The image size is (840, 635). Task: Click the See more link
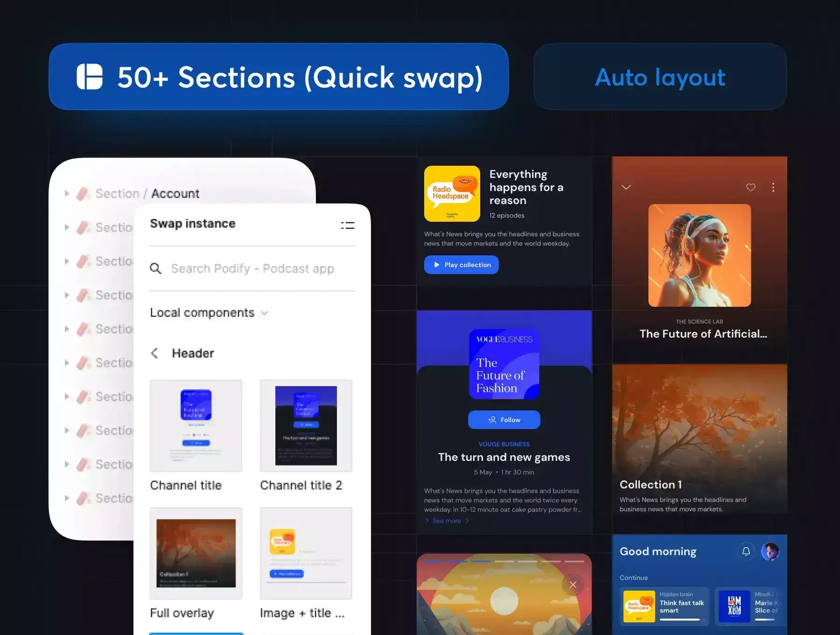point(447,521)
